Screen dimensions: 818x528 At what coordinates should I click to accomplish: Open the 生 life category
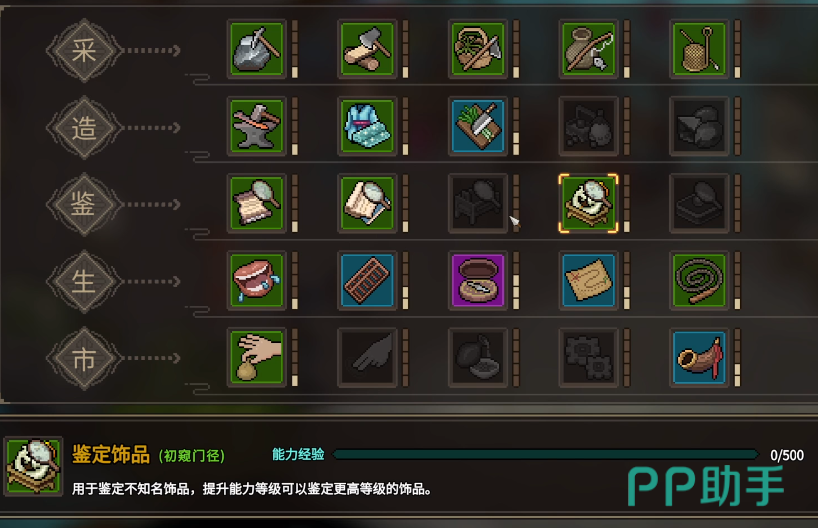(x=85, y=281)
